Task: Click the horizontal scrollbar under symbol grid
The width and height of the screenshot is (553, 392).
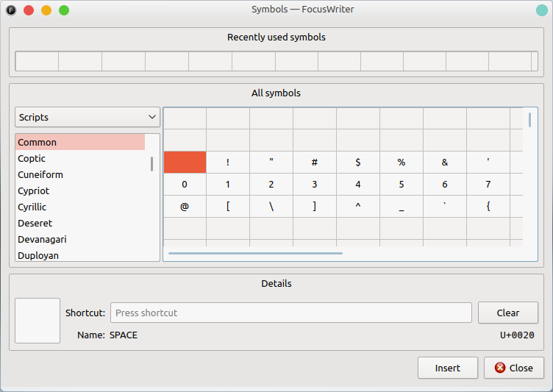Action: 255,253
